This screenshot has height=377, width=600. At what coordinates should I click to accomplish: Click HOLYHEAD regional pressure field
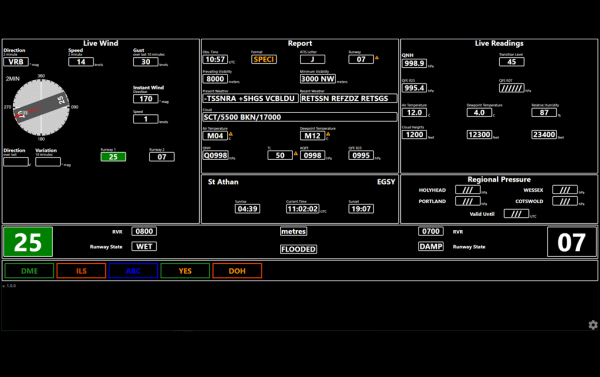pyautogui.click(x=468, y=190)
